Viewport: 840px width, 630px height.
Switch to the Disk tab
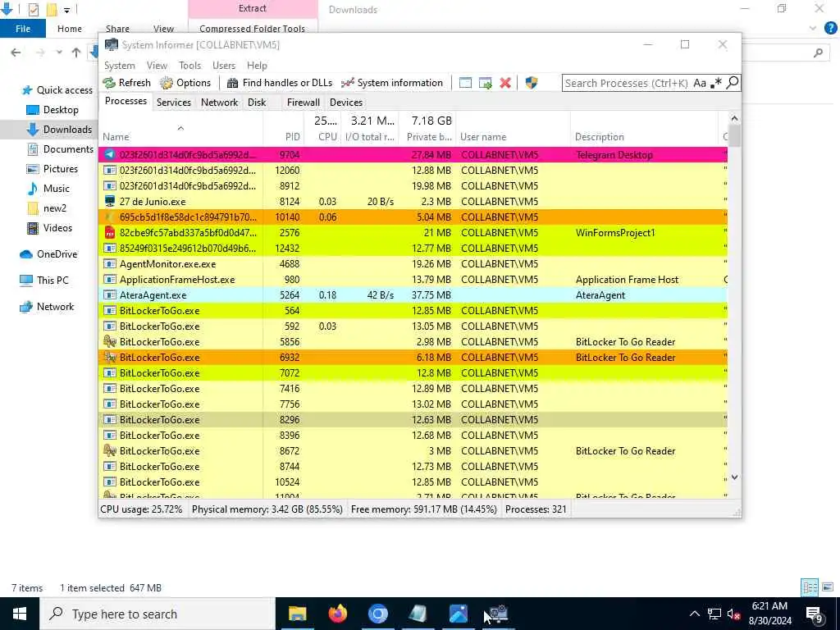pyautogui.click(x=257, y=103)
